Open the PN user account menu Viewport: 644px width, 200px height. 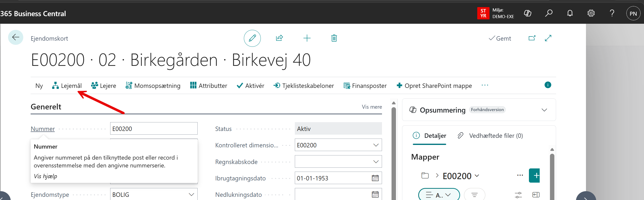pos(633,13)
